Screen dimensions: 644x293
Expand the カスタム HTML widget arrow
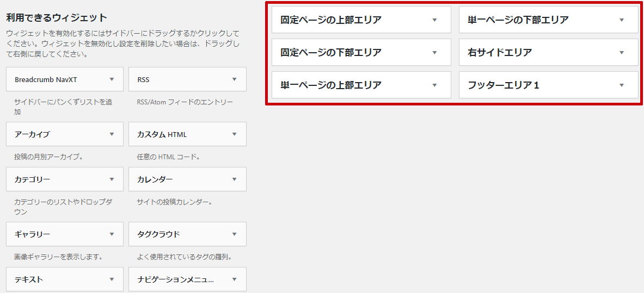point(235,134)
